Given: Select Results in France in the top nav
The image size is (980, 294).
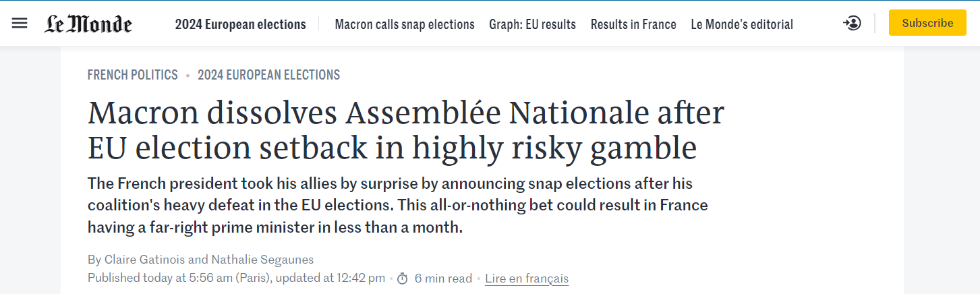Looking at the screenshot, I should [633, 24].
